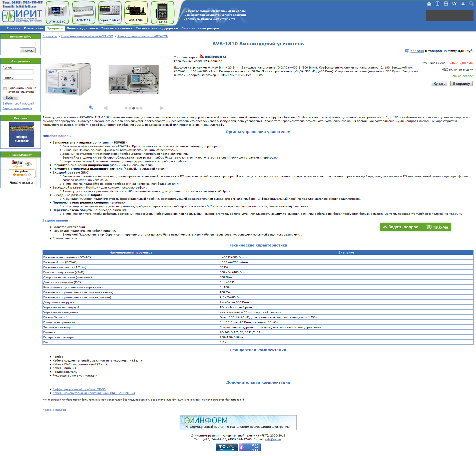
Task: Open the 'Измерительные приборы АКТАКОМ' breadcrumb
Action: click(x=87, y=36)
